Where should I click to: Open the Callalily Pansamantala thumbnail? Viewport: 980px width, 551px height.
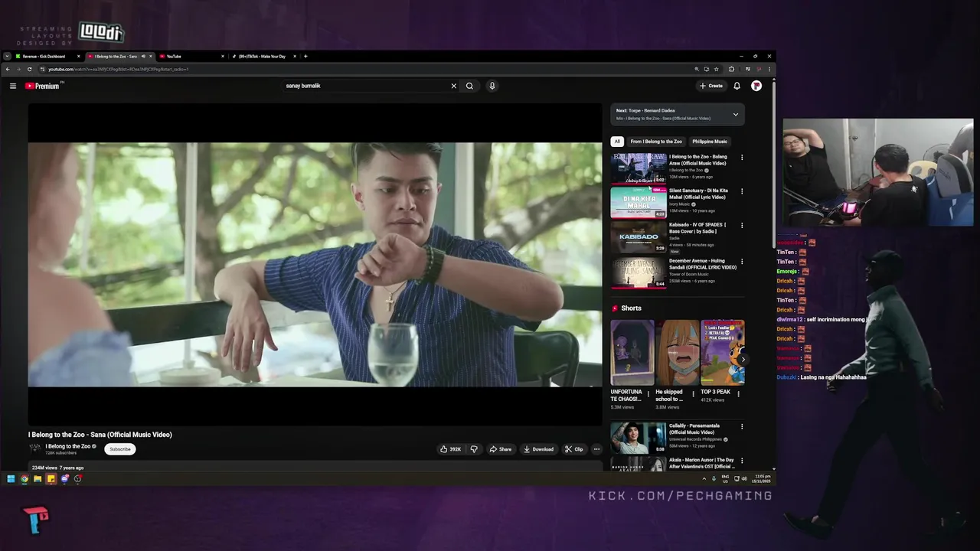point(639,438)
